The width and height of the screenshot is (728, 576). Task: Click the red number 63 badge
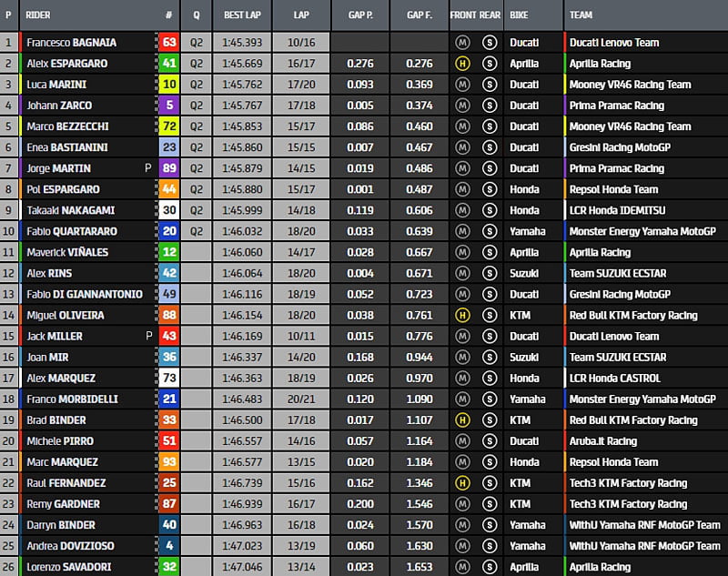(x=169, y=43)
